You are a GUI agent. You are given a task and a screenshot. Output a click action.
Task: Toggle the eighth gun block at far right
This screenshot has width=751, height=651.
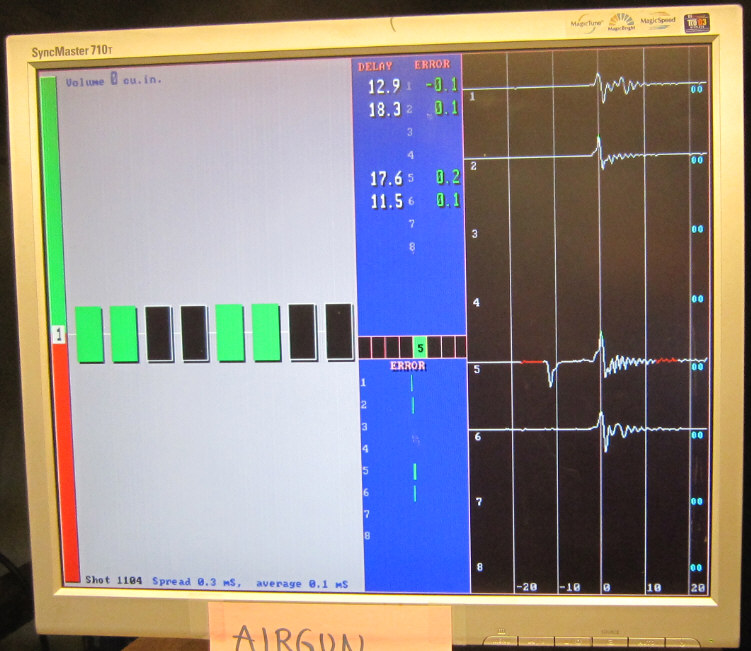[339, 332]
